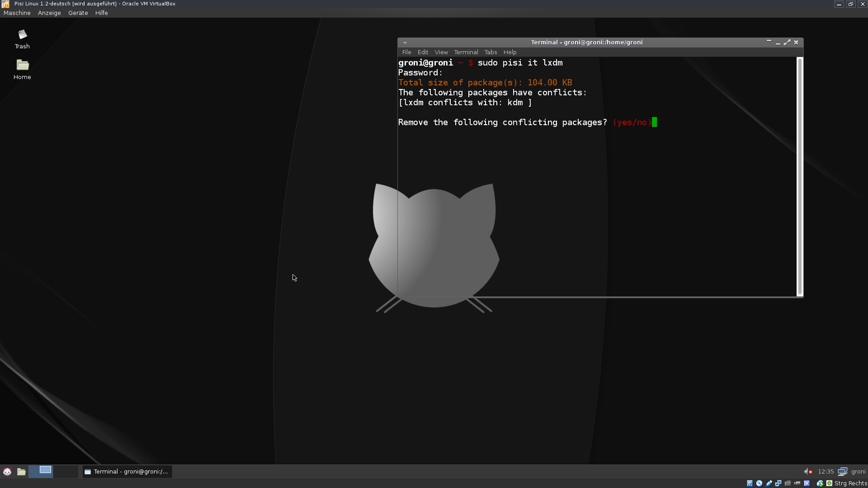Click the Terminal taskbar button in panel

pos(127,472)
